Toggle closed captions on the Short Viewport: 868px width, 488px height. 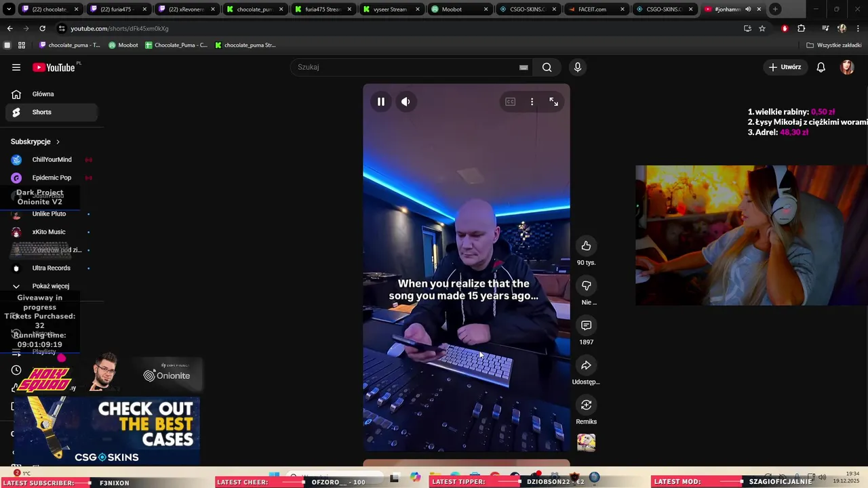(x=510, y=102)
